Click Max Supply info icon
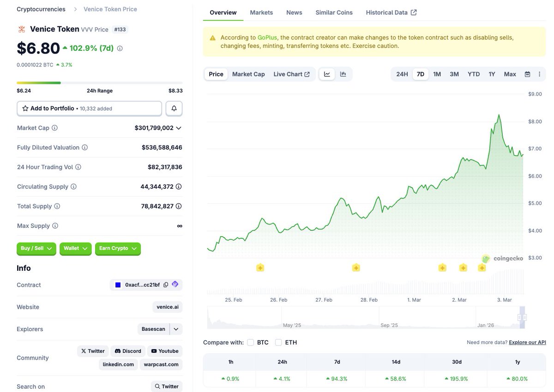This screenshot has width=554, height=392. [x=55, y=226]
